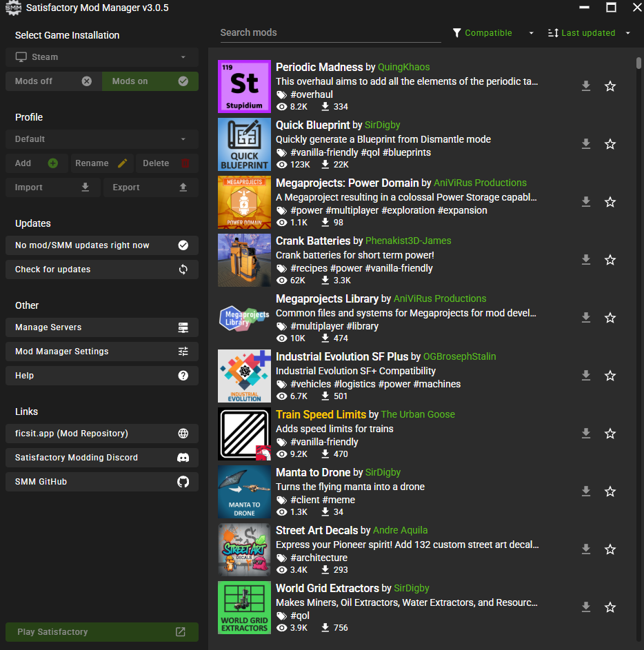
Task: Expand the Default profile dropdown
Action: [102, 139]
